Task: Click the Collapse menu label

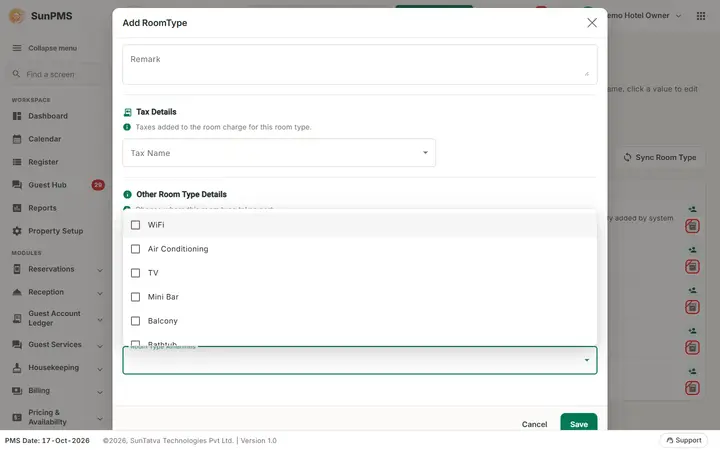Action: click(x=52, y=48)
